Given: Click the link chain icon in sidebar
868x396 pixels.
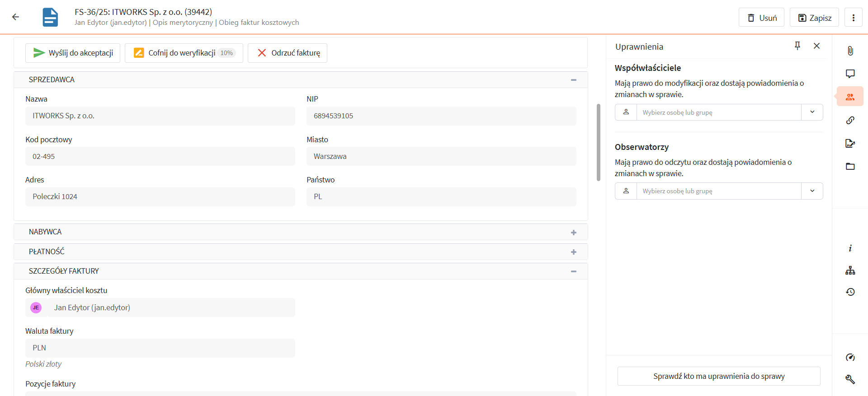Looking at the screenshot, I should (850, 120).
